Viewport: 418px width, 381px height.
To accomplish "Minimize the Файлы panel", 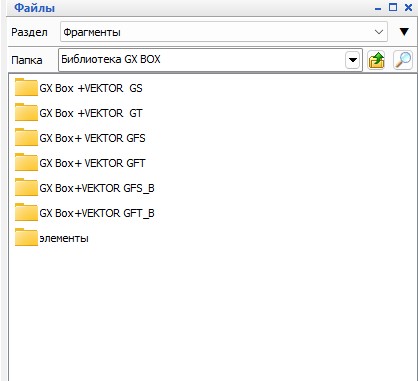I will coord(378,8).
